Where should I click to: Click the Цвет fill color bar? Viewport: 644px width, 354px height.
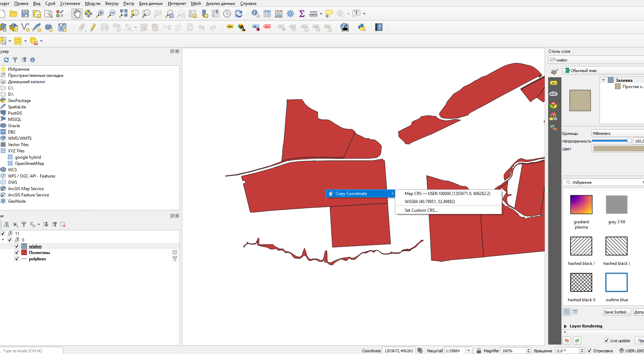[x=618, y=149]
